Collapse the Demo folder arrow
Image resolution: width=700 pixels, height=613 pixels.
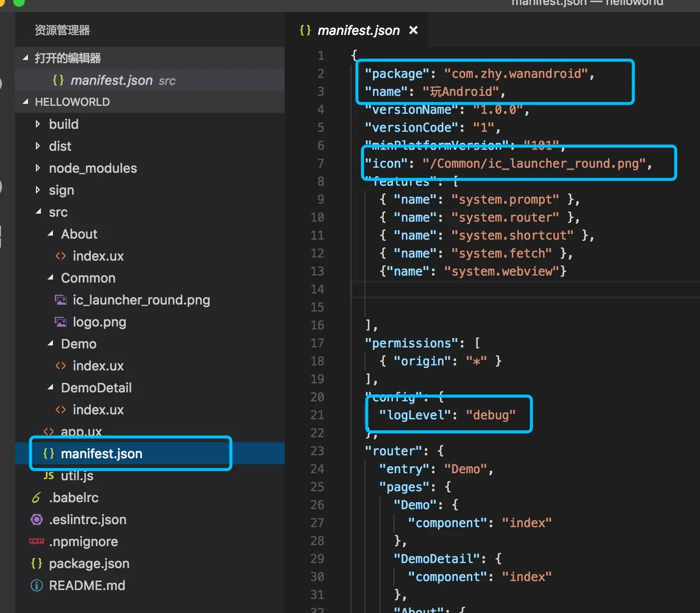click(50, 343)
